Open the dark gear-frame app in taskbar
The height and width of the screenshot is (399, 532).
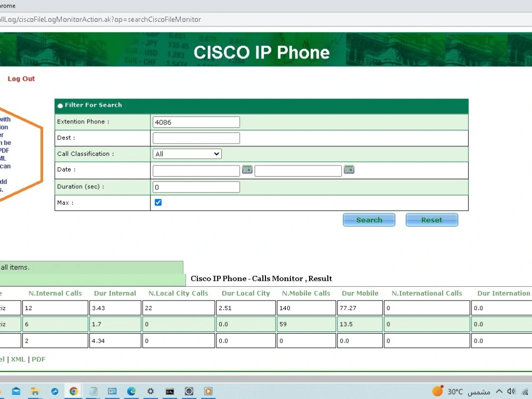point(189,391)
